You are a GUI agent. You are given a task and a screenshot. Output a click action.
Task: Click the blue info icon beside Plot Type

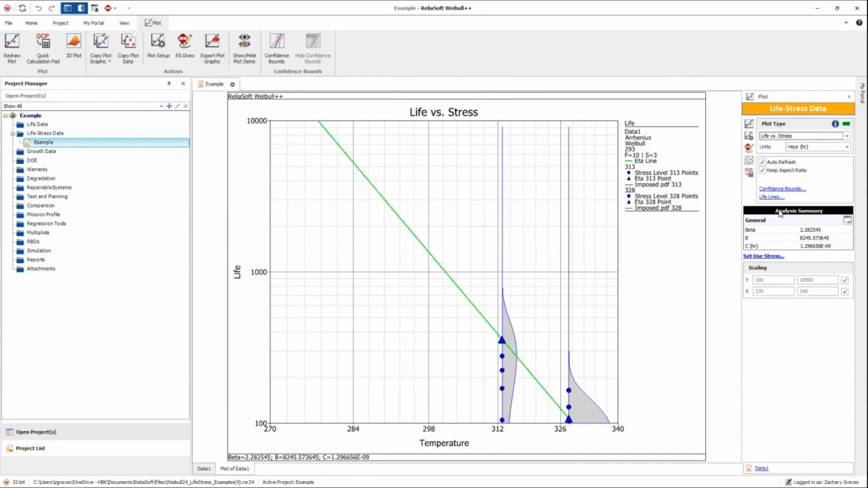pos(835,124)
